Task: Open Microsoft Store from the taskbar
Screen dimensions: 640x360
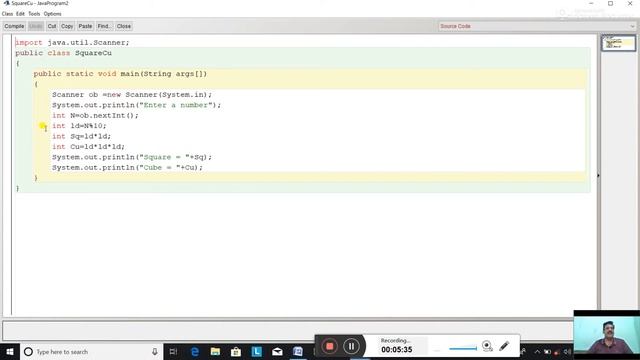Action: click(236, 352)
